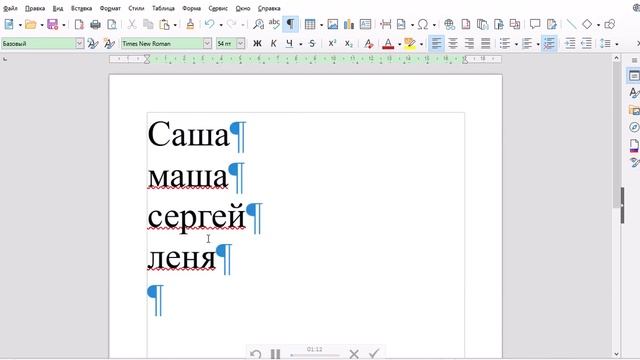Image resolution: width=640 pixels, height=360 pixels.
Task: Select the Line drawing tool
Action: [x=572, y=24]
